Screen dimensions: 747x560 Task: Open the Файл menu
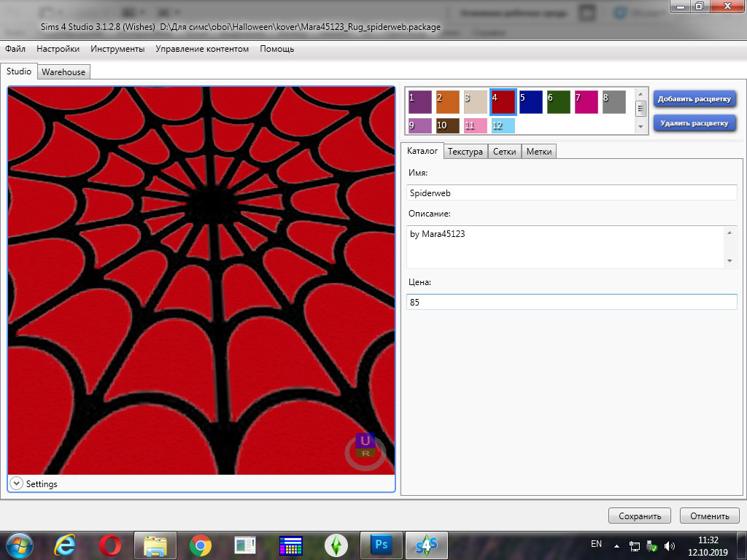[x=15, y=49]
